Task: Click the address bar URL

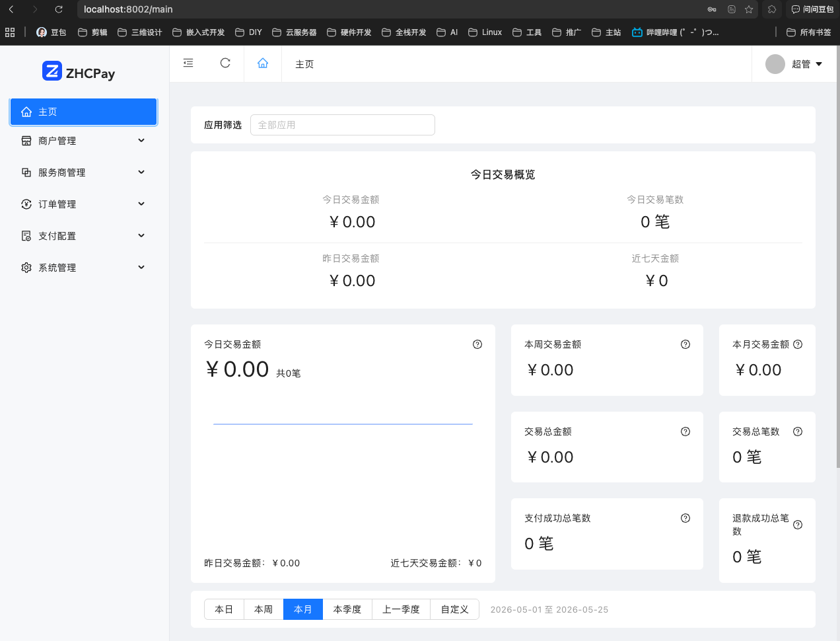Action: [x=128, y=9]
